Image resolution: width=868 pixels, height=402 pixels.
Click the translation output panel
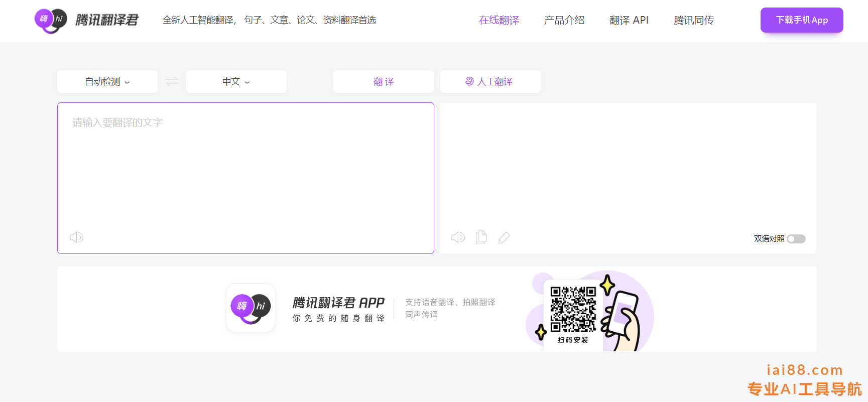628,178
